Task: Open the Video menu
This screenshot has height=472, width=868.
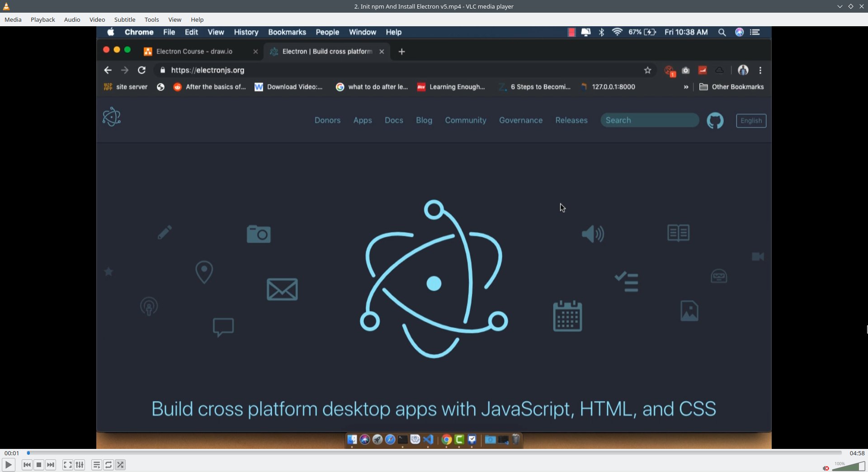Action: 97,19
